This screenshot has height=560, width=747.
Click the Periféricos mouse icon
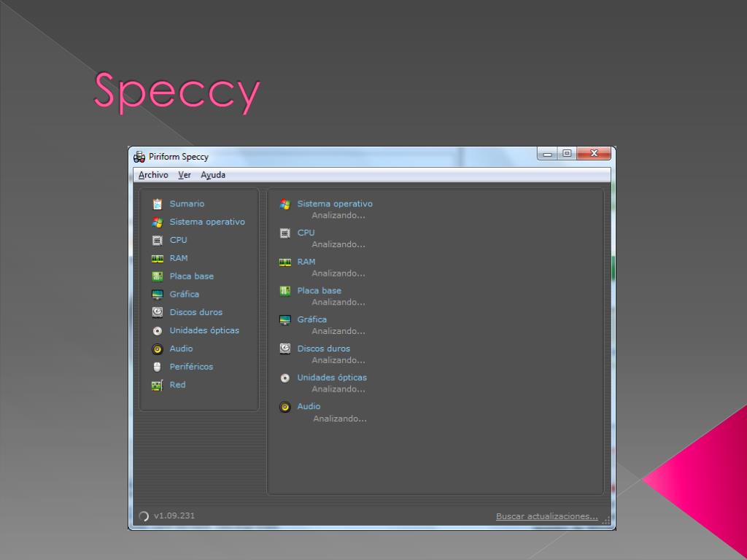point(158,367)
